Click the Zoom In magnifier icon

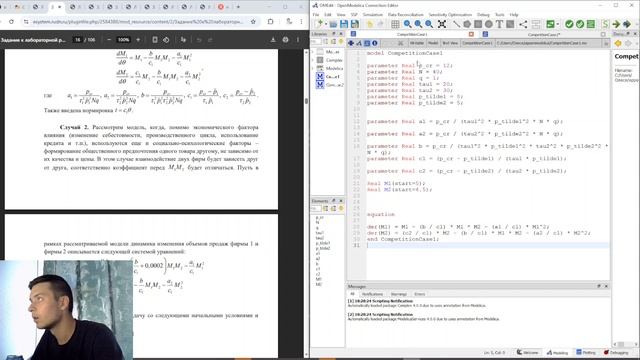(418, 24)
